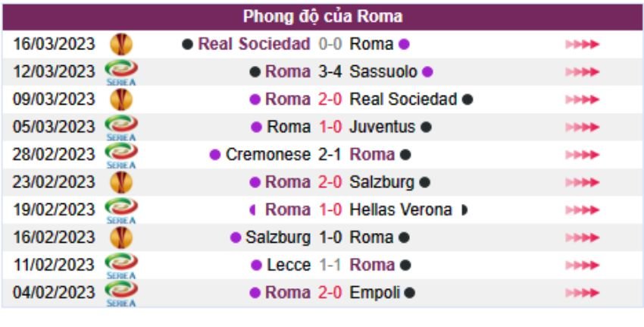Show details arrows for Roma 1-0 Juventus
The height and width of the screenshot is (327, 644).
582,127
